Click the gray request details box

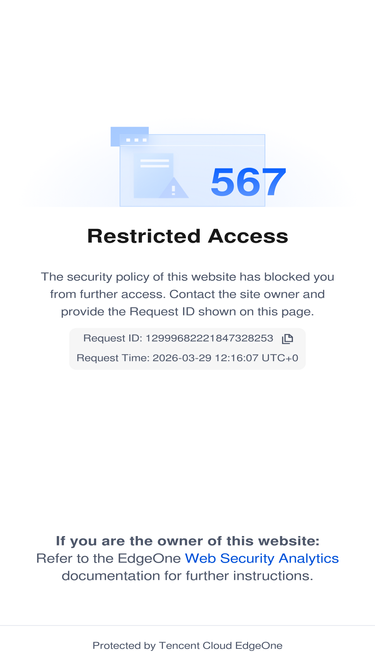[x=188, y=349]
